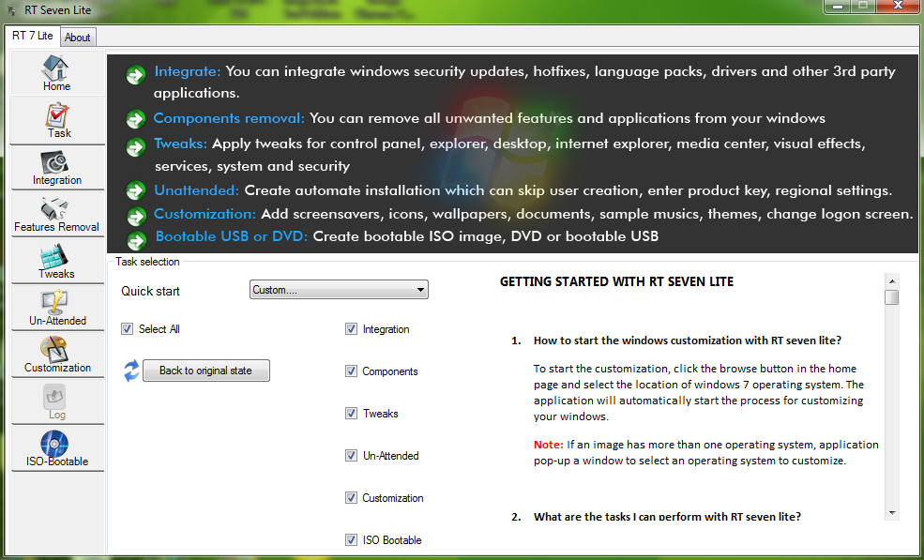The image size is (924, 560).
Task: Toggle the Select All checkbox
Action: pos(128,329)
